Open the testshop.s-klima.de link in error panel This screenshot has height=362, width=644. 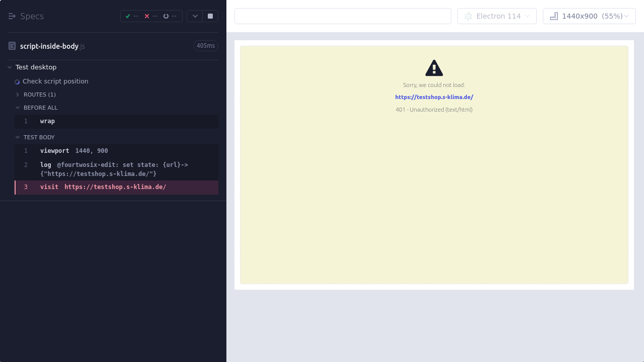click(x=434, y=97)
